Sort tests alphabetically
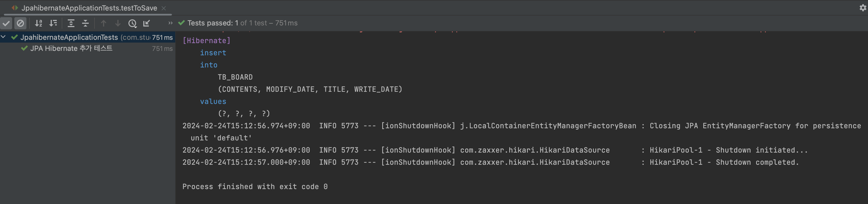Screen dimensions: 868x204 (x=38, y=23)
